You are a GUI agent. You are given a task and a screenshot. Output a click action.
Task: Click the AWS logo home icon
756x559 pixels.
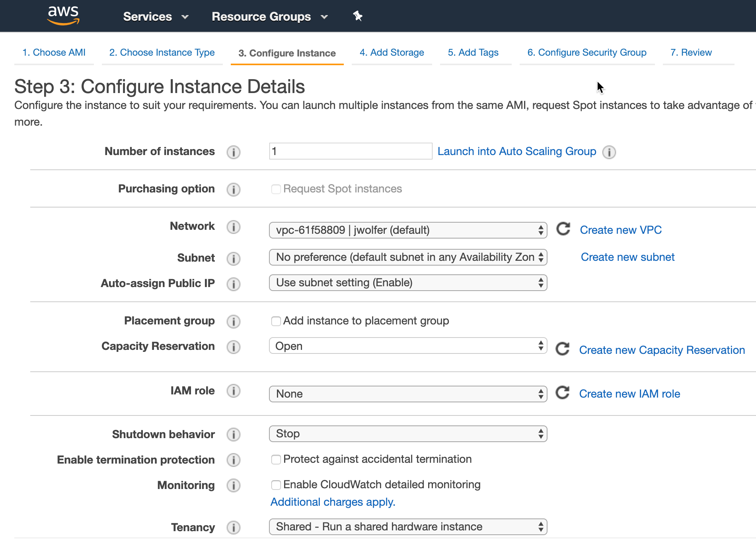tap(63, 16)
